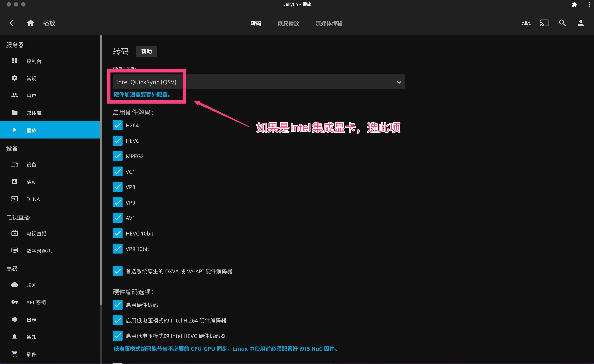Toggle the AV1 checkbox
This screenshot has width=594, height=364.
click(x=117, y=218)
